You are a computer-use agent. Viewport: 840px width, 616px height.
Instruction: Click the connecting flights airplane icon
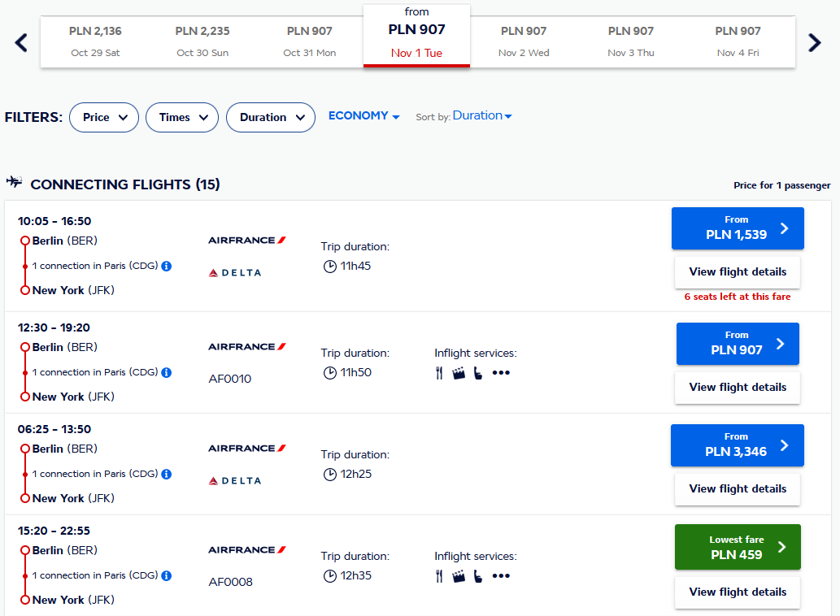pyautogui.click(x=15, y=182)
